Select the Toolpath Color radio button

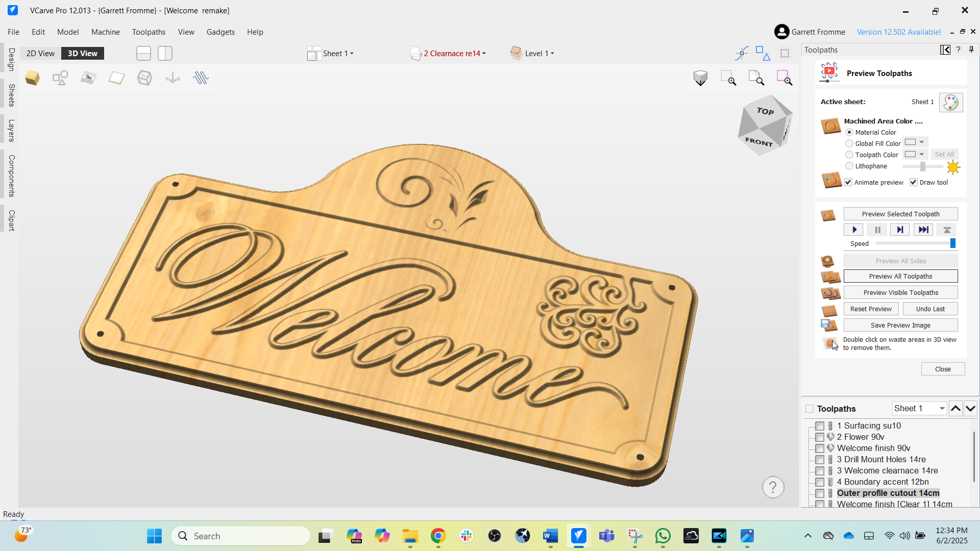(x=849, y=155)
